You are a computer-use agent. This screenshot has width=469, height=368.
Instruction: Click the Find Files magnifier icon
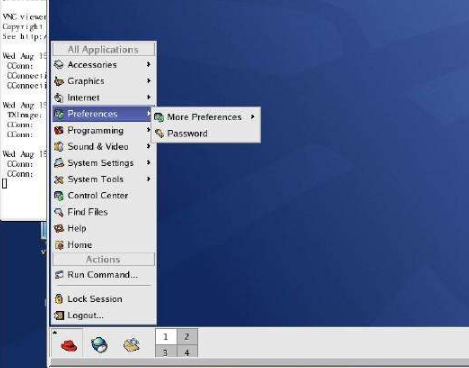pos(59,212)
